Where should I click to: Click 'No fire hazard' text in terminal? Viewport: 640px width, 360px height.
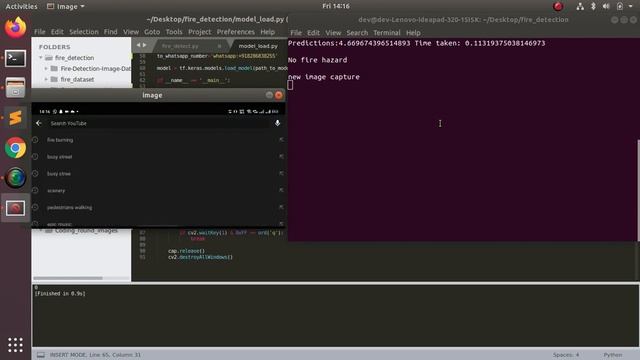click(318, 60)
